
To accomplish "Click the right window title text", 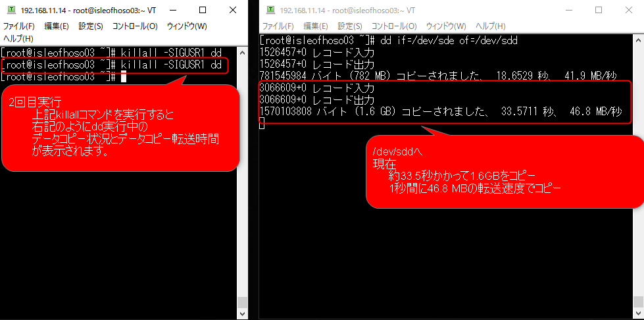I will coord(347,11).
